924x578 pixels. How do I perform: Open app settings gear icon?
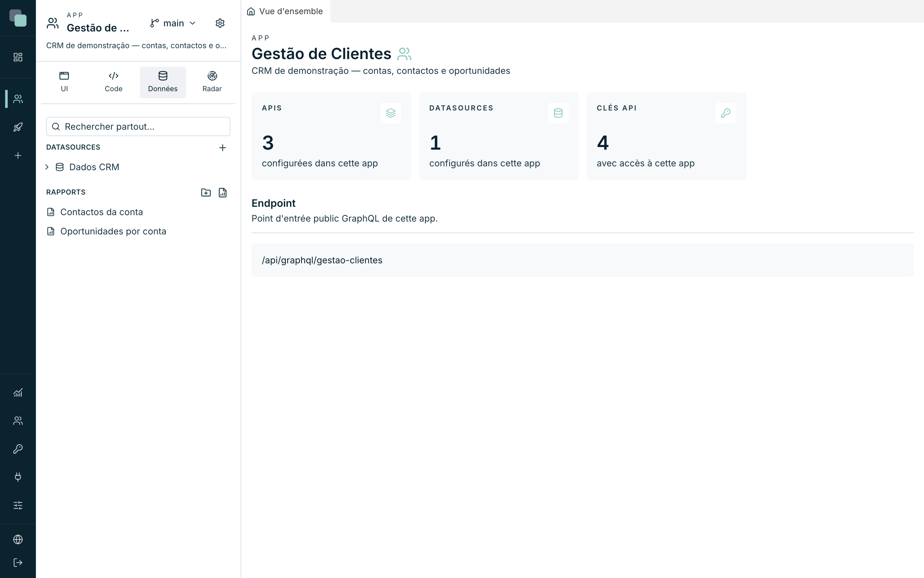[x=220, y=23]
